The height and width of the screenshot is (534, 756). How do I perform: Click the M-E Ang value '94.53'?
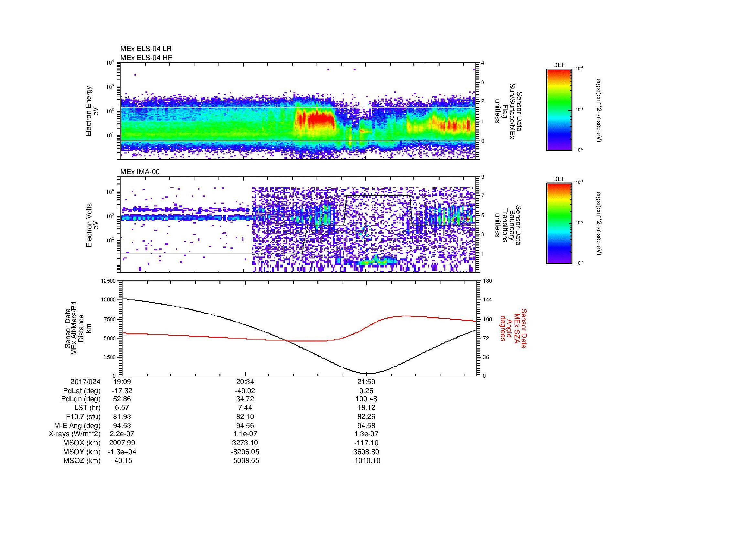pos(122,426)
